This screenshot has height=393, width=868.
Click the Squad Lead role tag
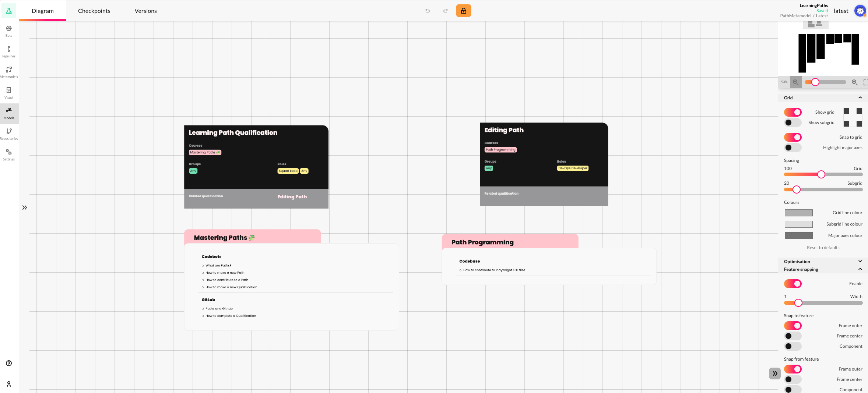click(x=288, y=171)
